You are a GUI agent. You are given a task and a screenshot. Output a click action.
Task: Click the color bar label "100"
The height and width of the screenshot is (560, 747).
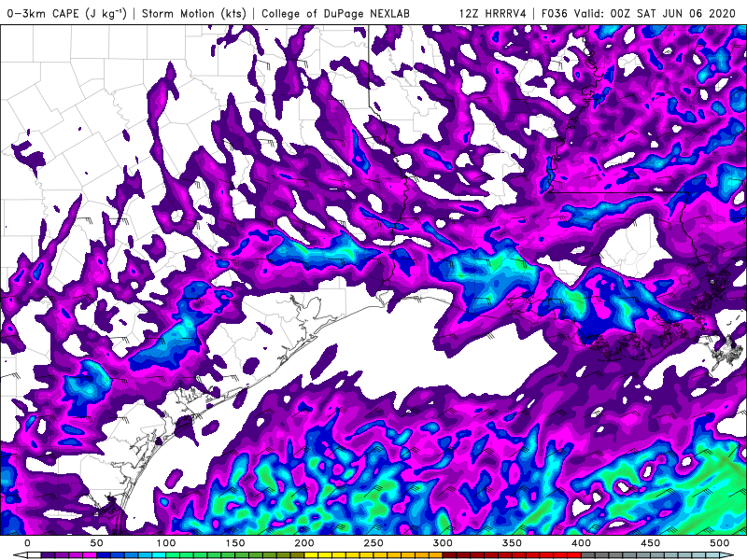tap(166, 543)
